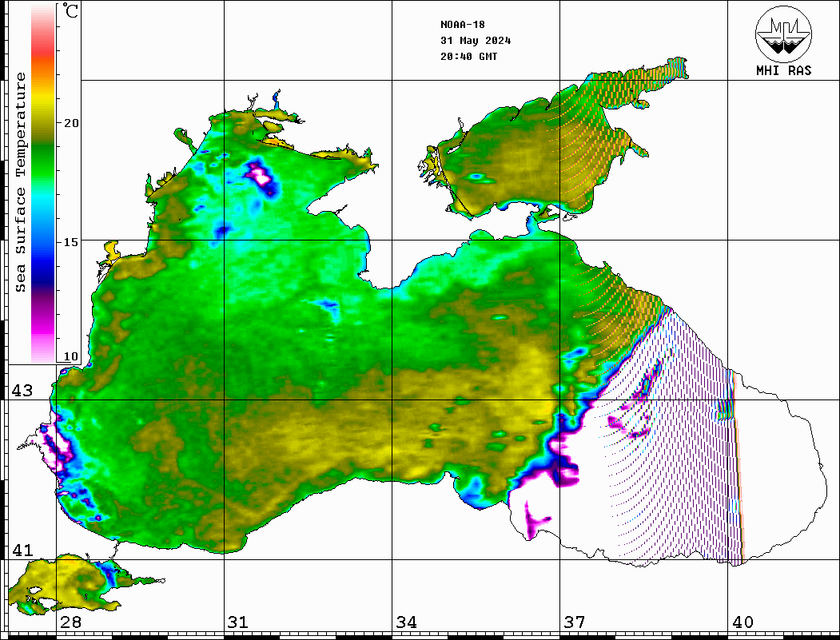Click the temperature color scale bar
The image size is (840, 640).
[x=43, y=184]
